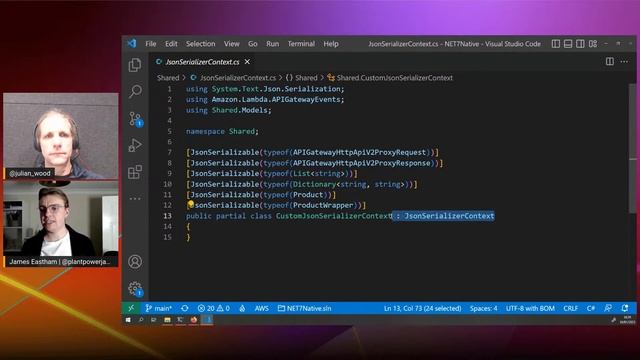Click APIGatewayHttpApiV2ProxyRequest on line 7
This screenshot has height=360, width=640.
359,152
